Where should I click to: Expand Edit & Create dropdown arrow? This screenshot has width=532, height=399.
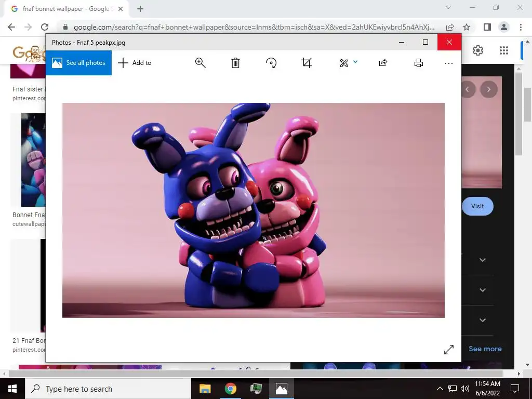coord(355,62)
